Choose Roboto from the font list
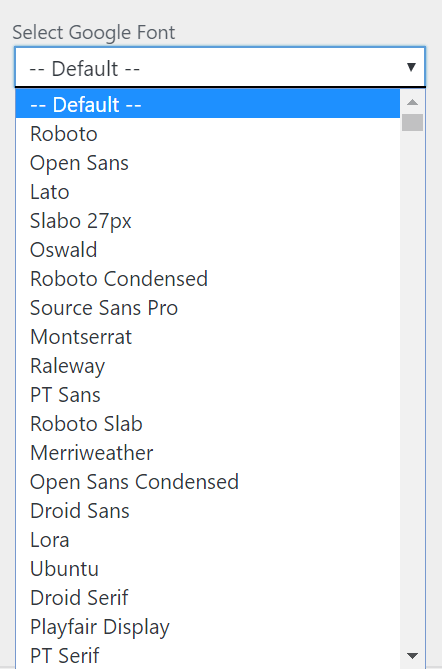Viewport: 442px width, 669px height. point(208,134)
